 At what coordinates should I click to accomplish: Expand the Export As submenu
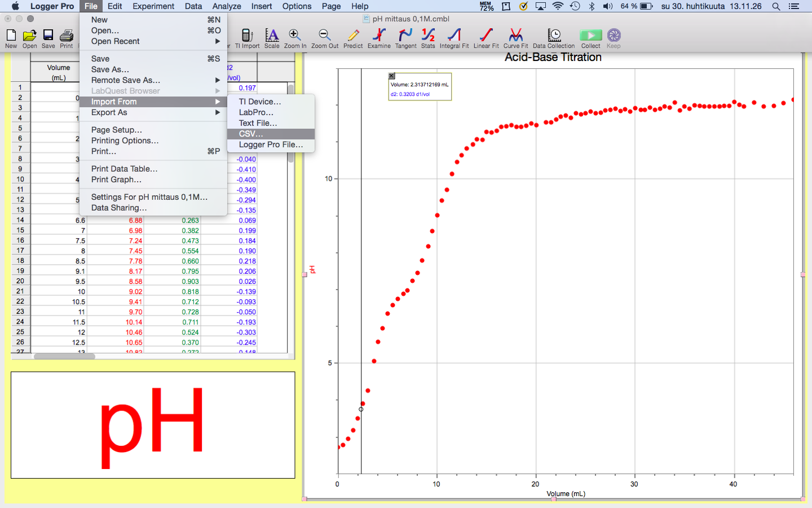click(x=153, y=112)
